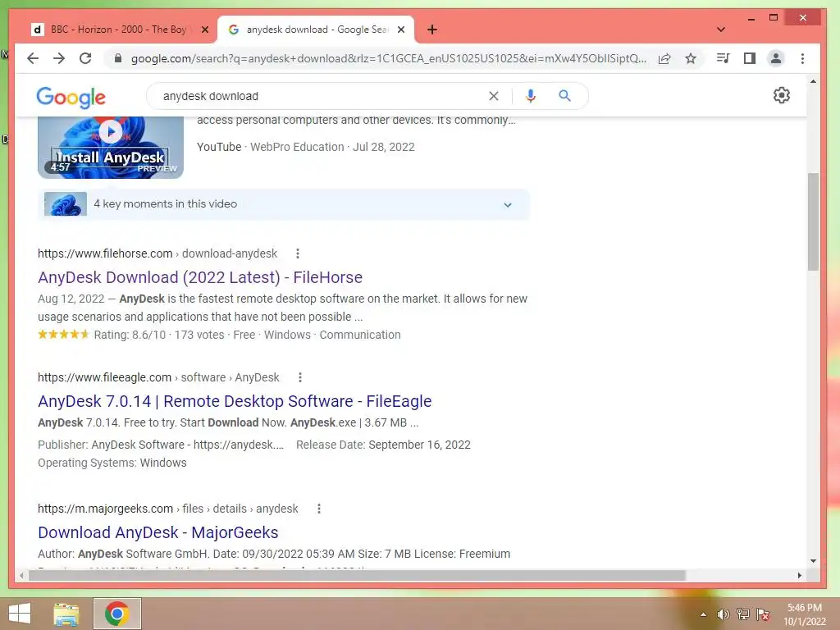Open Chrome's side panel

pyautogui.click(x=750, y=58)
